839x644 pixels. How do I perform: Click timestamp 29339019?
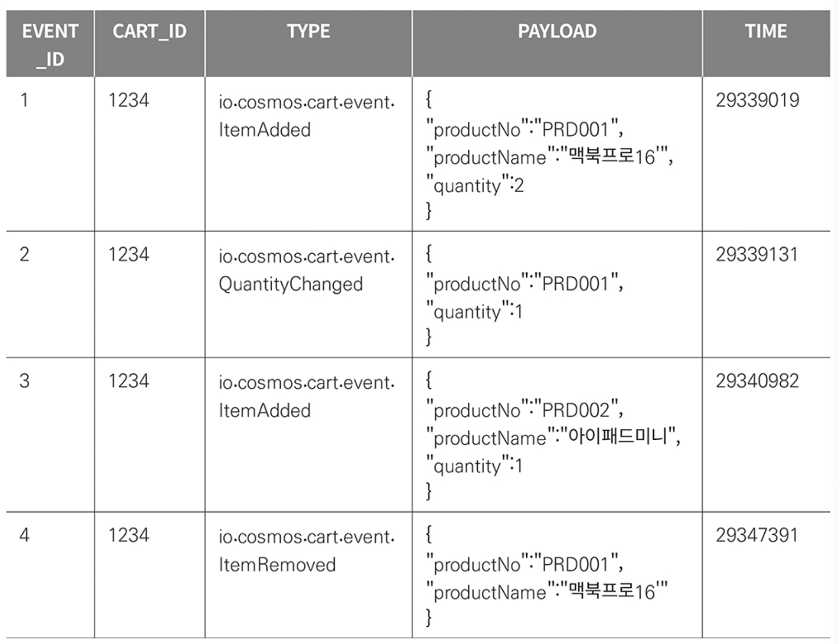tap(757, 100)
